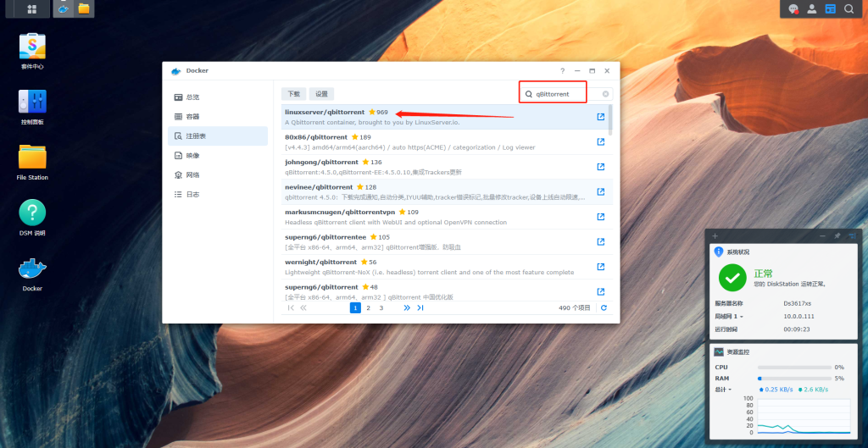Viewport: 868px width, 448px height.
Task: Open external link for nevinee/qbittorrent
Action: tap(601, 191)
